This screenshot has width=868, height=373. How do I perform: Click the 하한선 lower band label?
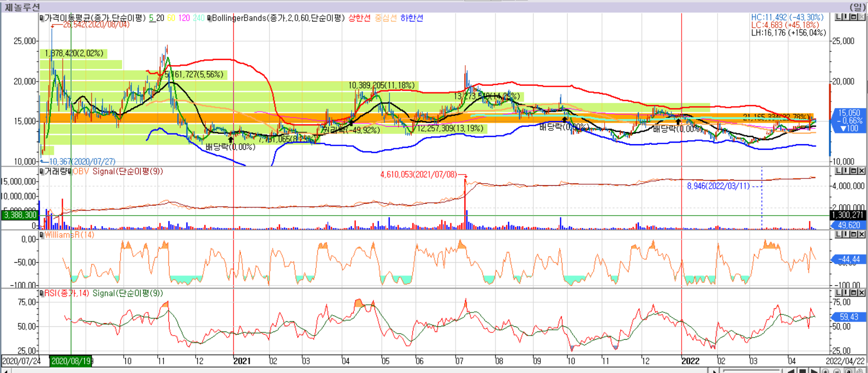412,18
